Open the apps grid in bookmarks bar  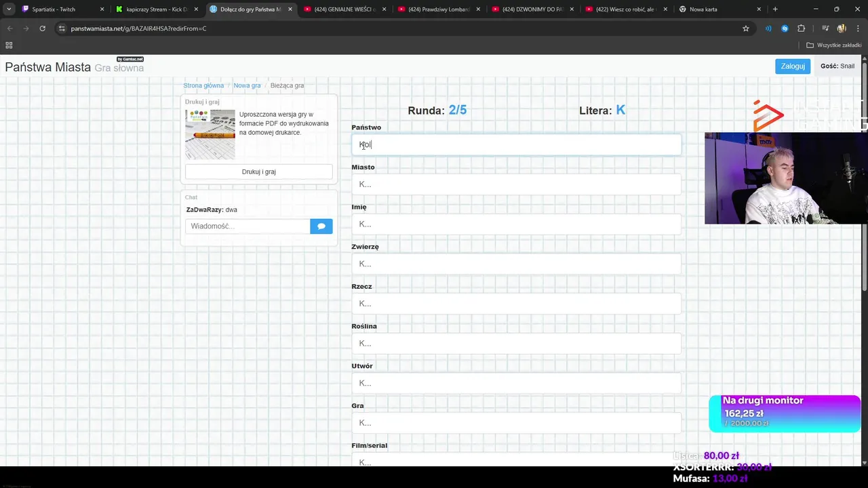pos(9,45)
